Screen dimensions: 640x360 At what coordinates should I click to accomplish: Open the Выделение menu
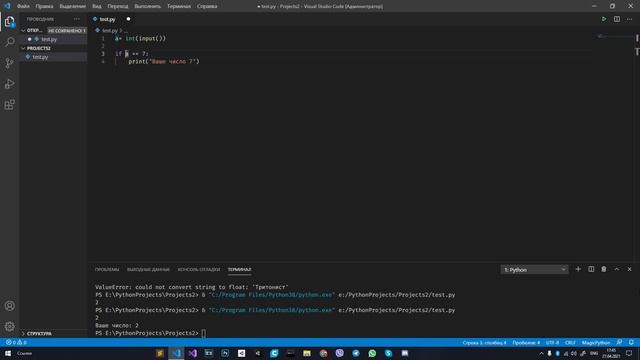[x=73, y=6]
